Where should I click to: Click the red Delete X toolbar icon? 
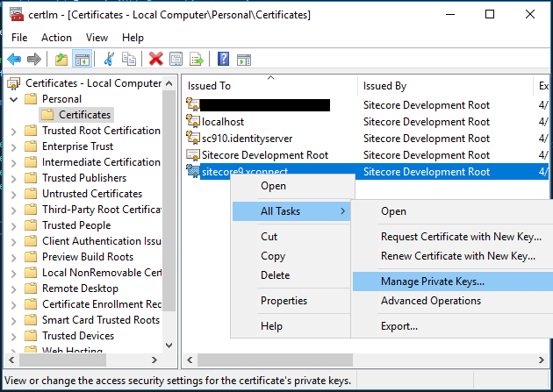156,59
